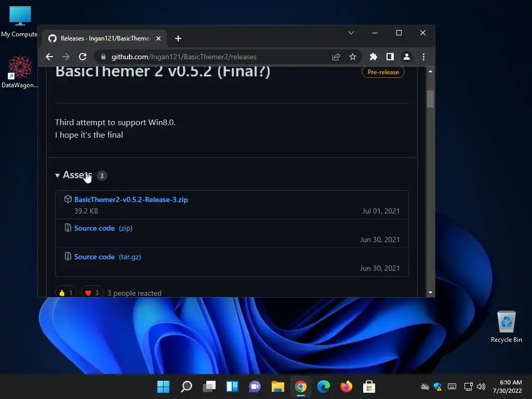
Task: Open File Explorer from the taskbar
Action: tap(278, 387)
